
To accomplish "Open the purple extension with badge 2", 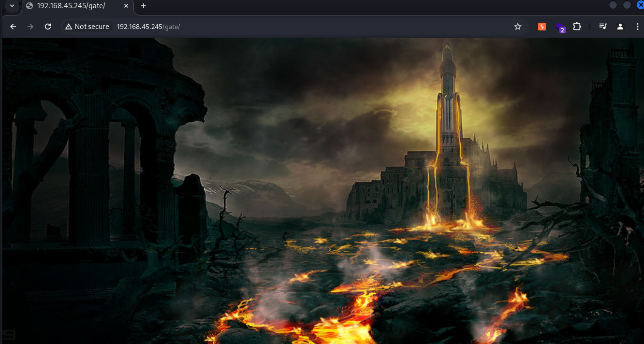I will tap(560, 27).
